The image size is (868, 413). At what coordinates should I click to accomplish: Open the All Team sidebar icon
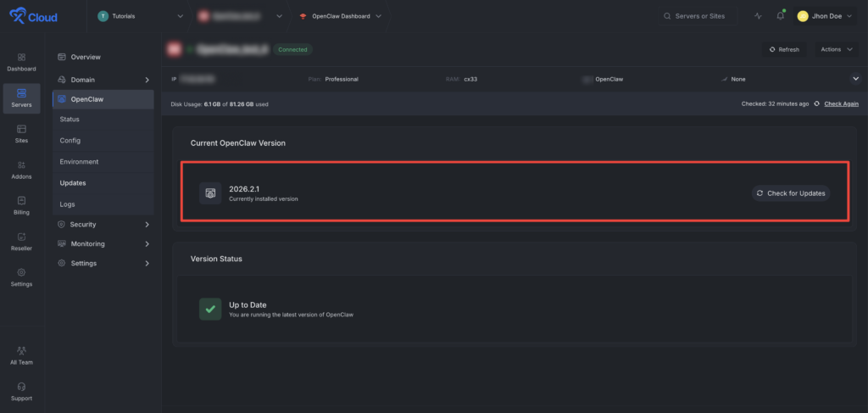pos(21,354)
